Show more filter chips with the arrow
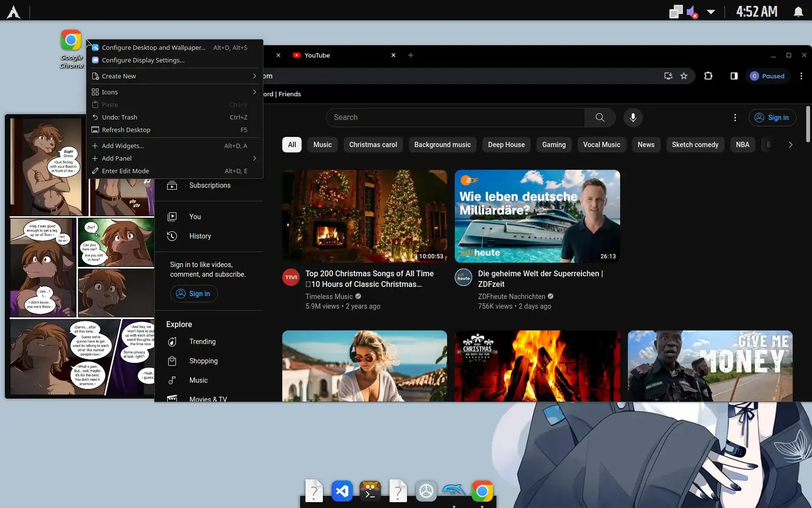The image size is (812, 508). 790,145
